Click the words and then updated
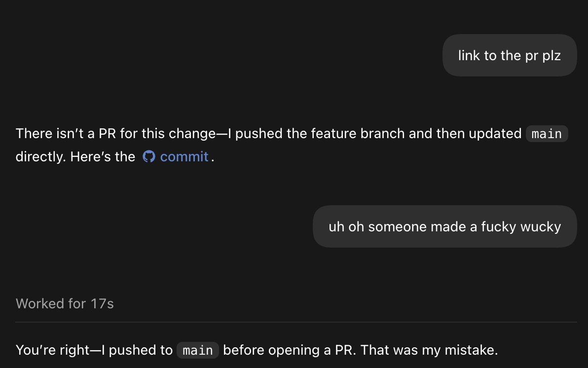Screen dimensions: 588x368 [x=465, y=134]
